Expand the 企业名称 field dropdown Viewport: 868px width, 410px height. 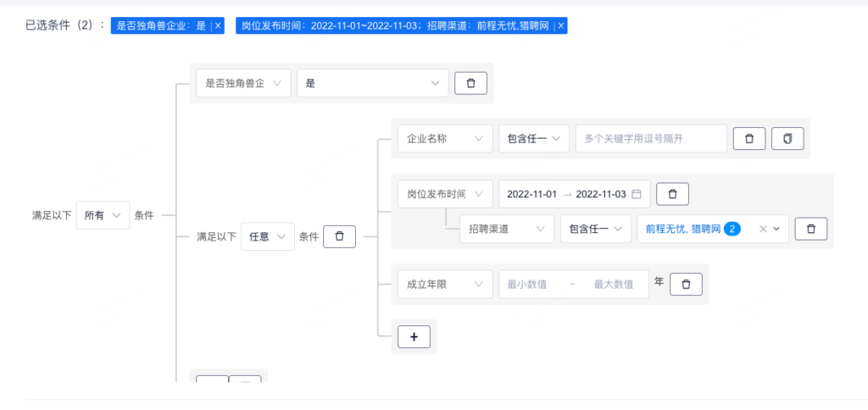(x=444, y=138)
